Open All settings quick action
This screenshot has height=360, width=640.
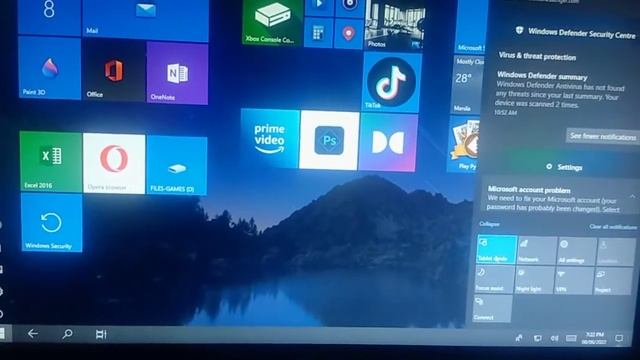click(576, 251)
